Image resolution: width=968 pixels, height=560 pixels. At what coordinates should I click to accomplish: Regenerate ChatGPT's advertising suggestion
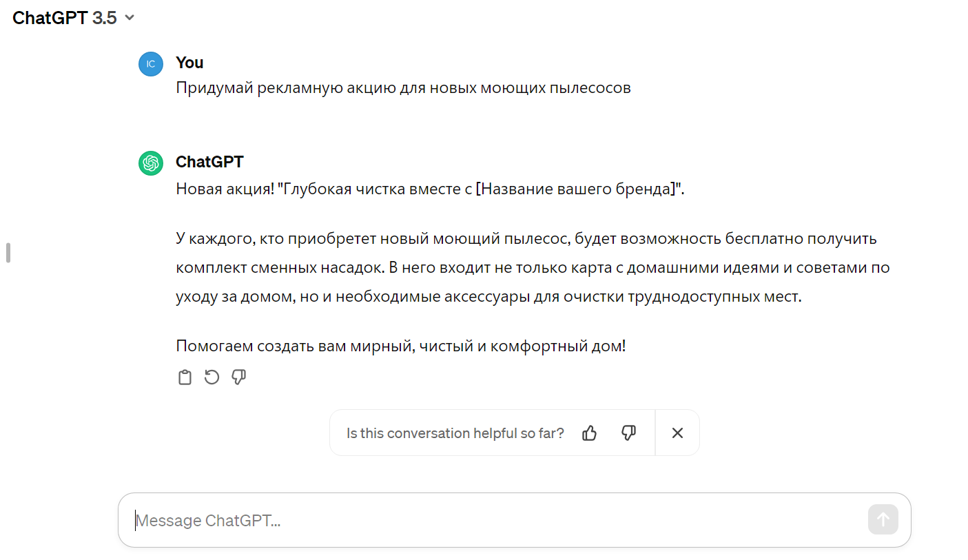(x=212, y=377)
